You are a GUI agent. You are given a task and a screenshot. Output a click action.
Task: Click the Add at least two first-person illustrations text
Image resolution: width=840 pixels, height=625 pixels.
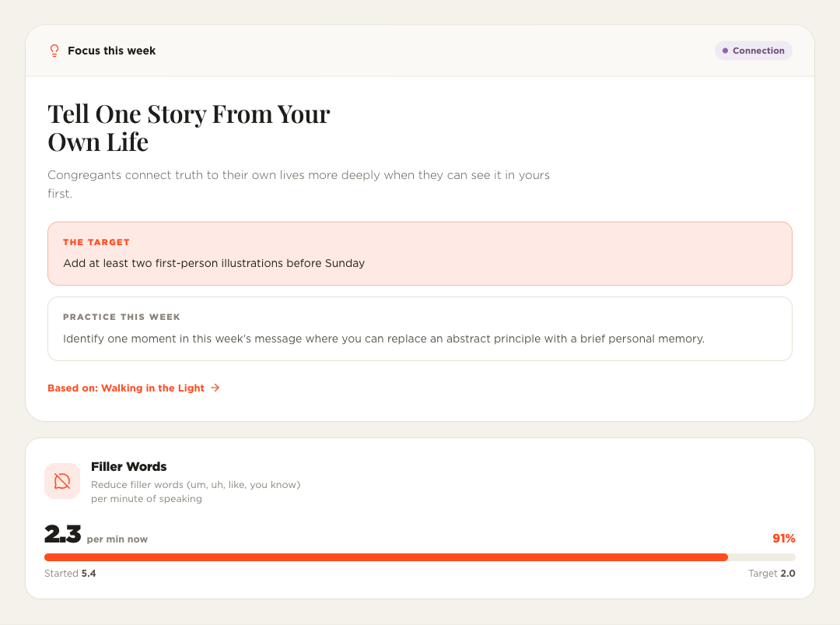pos(214,263)
